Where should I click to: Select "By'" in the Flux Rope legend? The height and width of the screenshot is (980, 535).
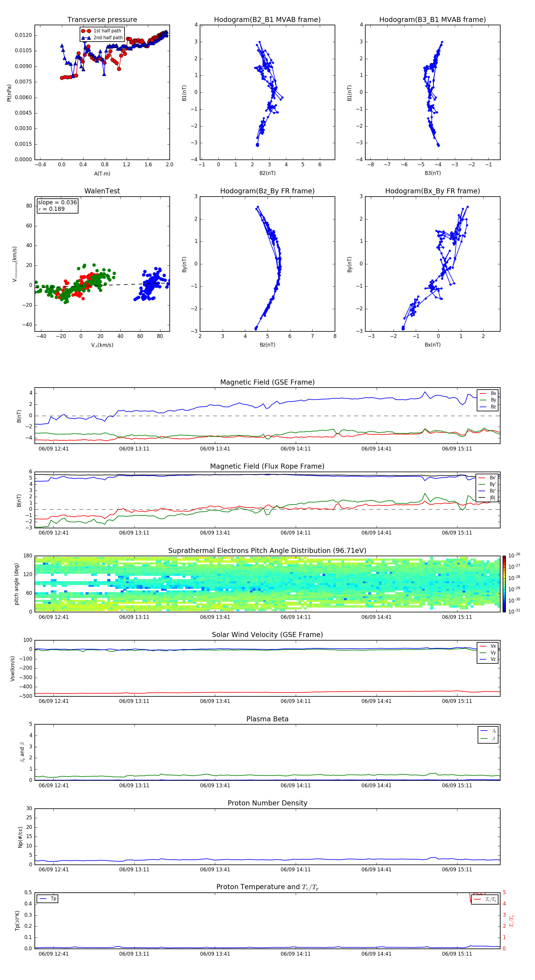coord(487,484)
